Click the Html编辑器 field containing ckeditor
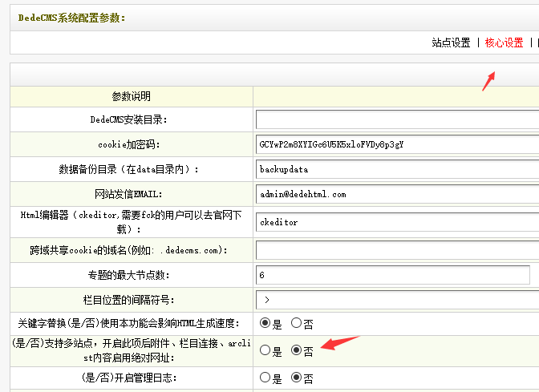Viewport: 539px width, 392px height. (397, 222)
